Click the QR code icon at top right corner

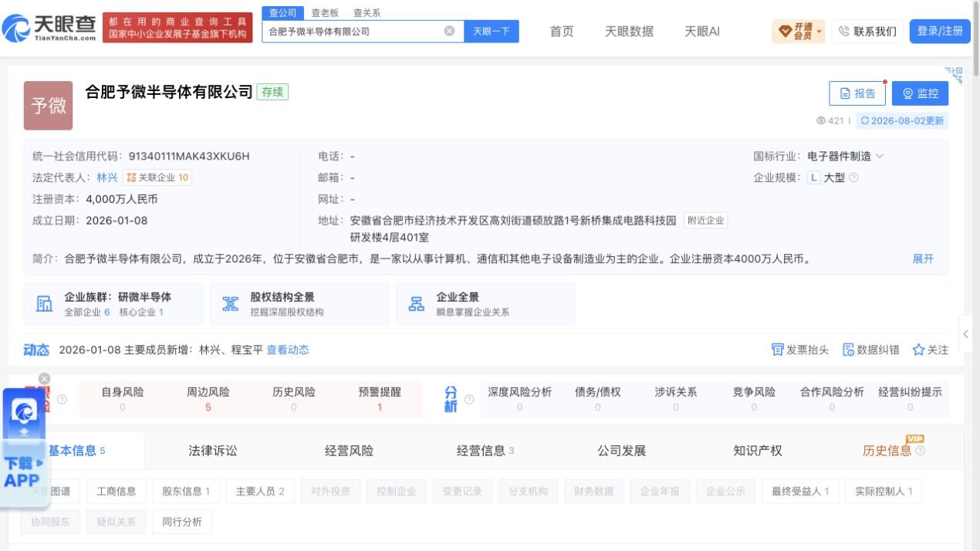pyautogui.click(x=955, y=75)
